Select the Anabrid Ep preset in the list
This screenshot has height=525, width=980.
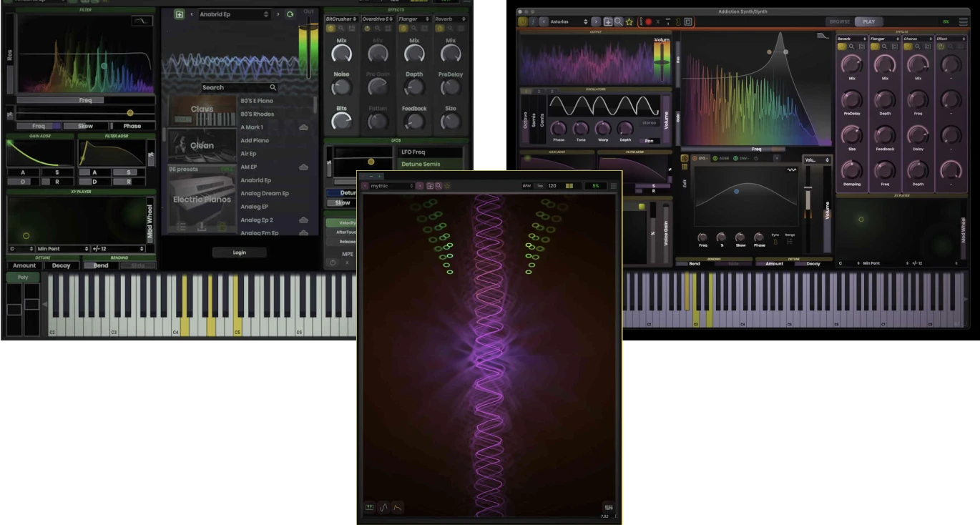coord(261,180)
